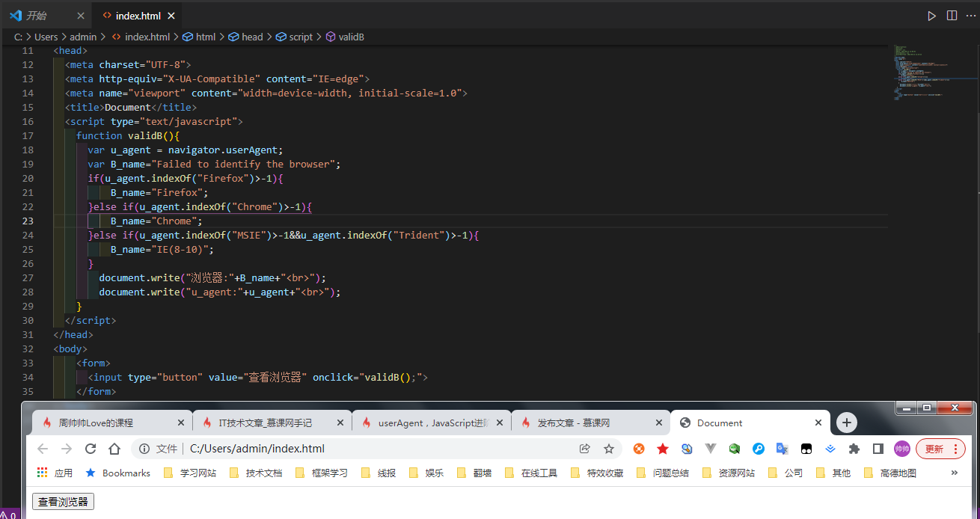The image size is (980, 519).
Task: Switch to the IT技术文章_慕课网手记 browser tab
Action: [272, 423]
